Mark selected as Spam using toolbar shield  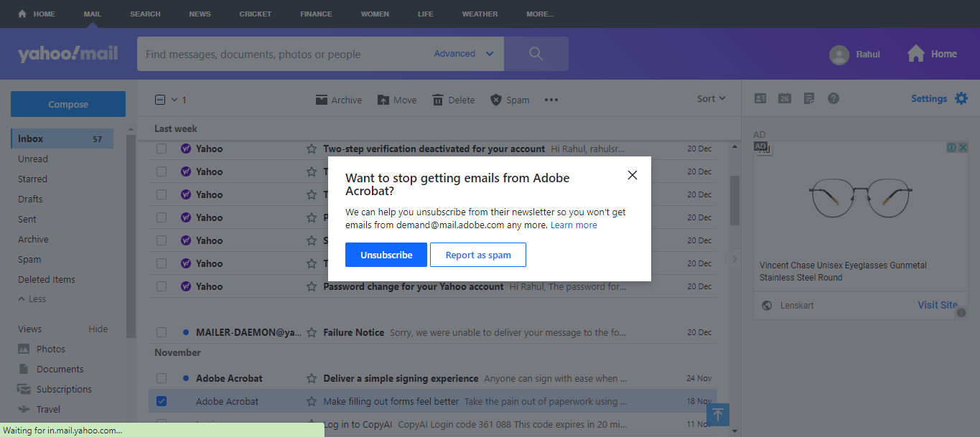click(510, 100)
